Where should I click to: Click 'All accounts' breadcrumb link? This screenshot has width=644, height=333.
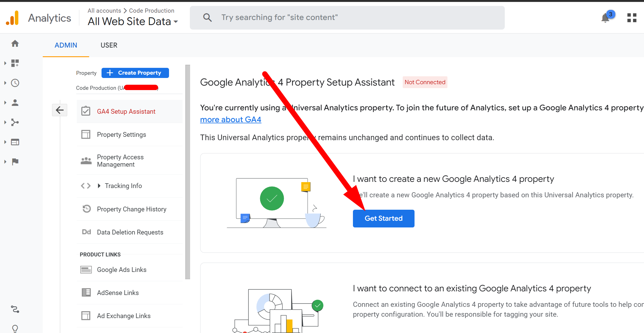point(104,11)
